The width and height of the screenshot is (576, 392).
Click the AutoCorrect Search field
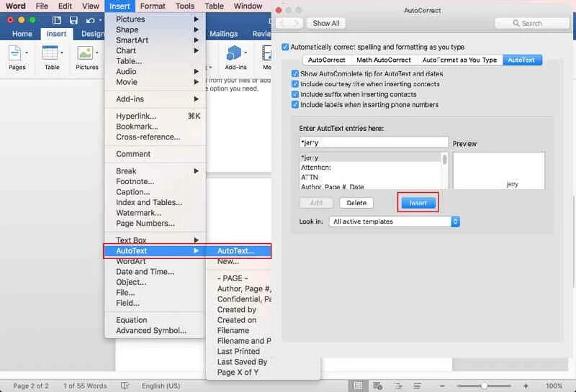532,23
